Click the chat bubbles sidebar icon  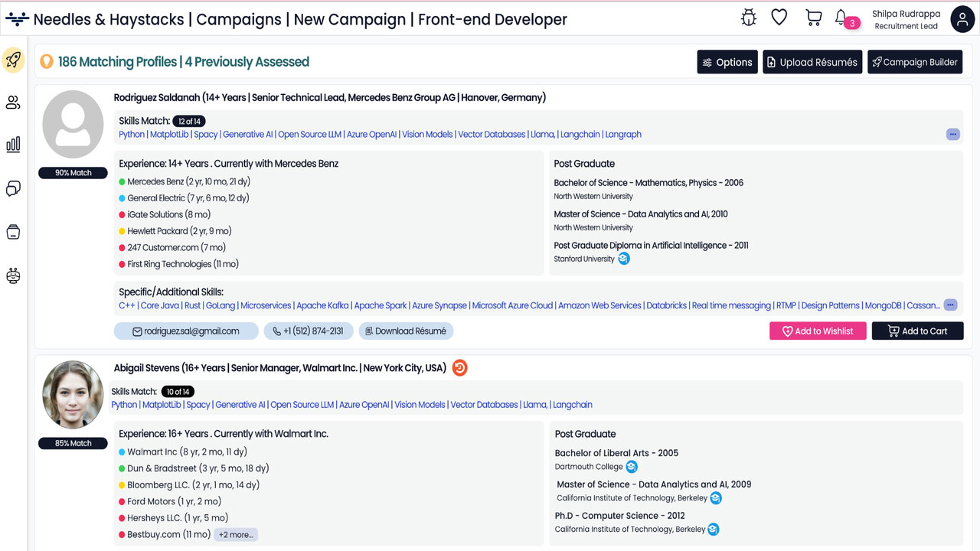coord(13,188)
